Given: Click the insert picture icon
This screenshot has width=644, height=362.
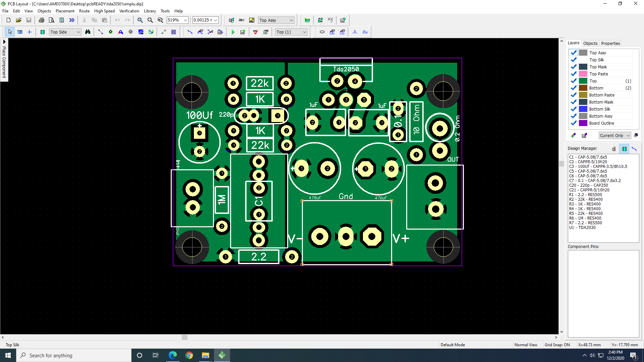Looking at the screenshot, I should click(252, 20).
